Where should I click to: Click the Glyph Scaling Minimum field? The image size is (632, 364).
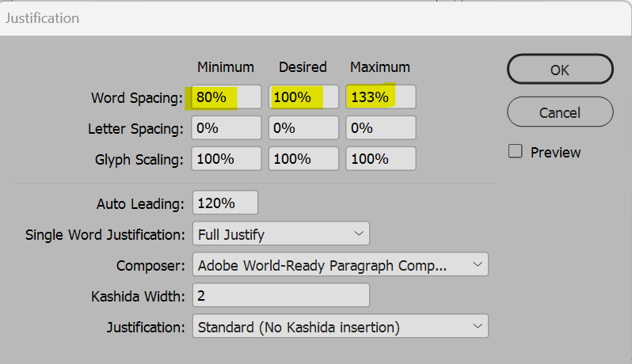226,158
